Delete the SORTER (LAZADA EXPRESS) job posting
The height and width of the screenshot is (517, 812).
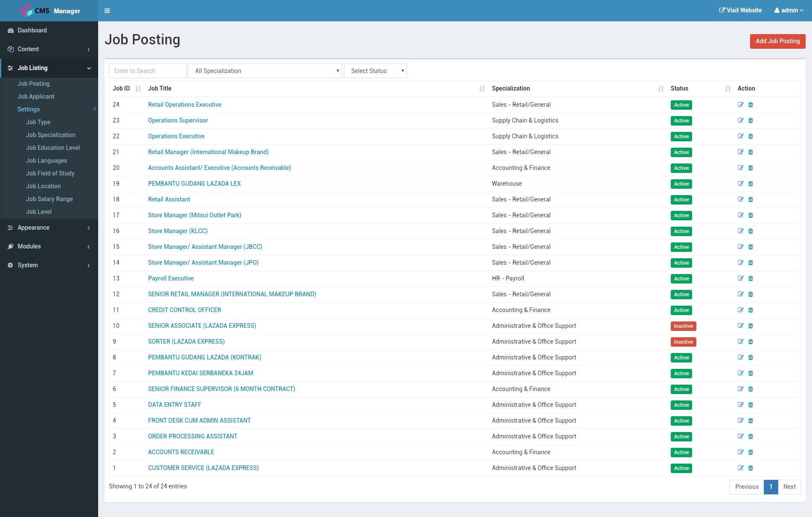(751, 342)
